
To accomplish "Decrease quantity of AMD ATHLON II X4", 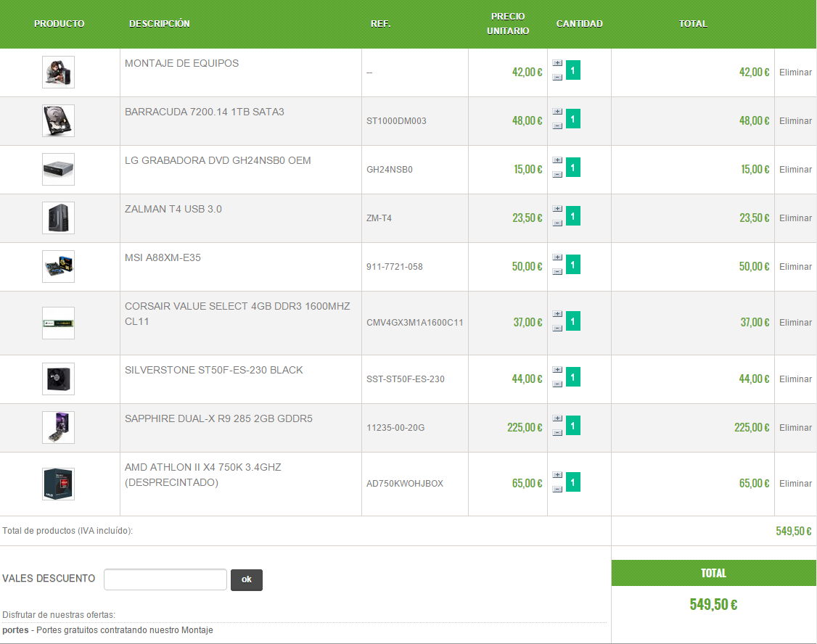I will click(557, 490).
